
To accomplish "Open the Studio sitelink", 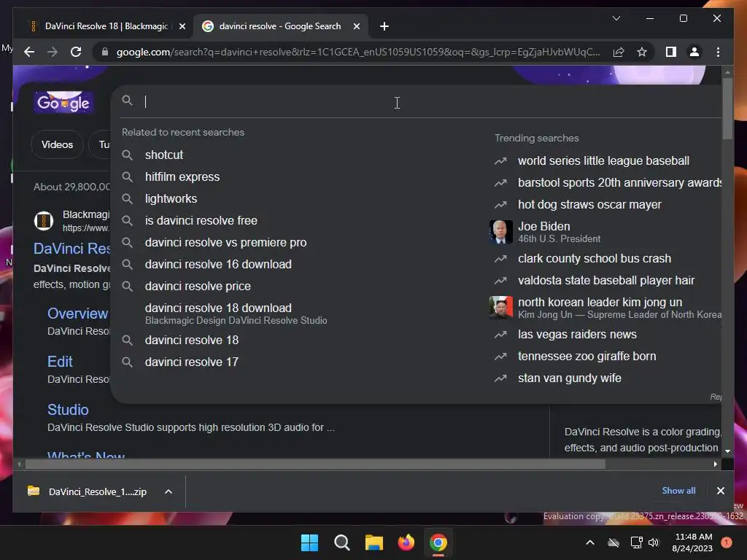I will point(68,410).
